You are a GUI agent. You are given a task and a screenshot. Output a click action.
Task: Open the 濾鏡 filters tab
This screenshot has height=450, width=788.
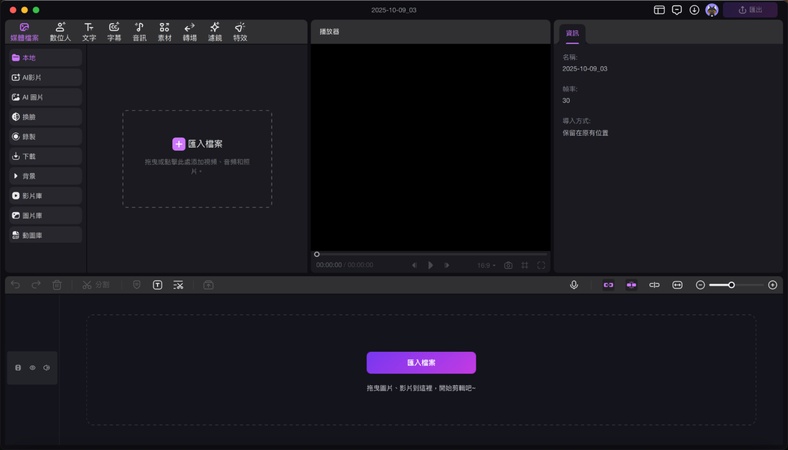click(214, 32)
